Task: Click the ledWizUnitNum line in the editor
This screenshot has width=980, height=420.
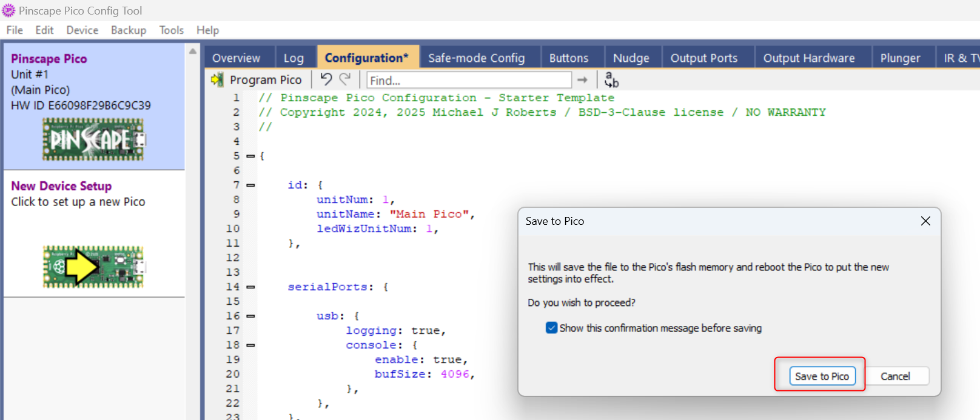Action: (x=377, y=228)
